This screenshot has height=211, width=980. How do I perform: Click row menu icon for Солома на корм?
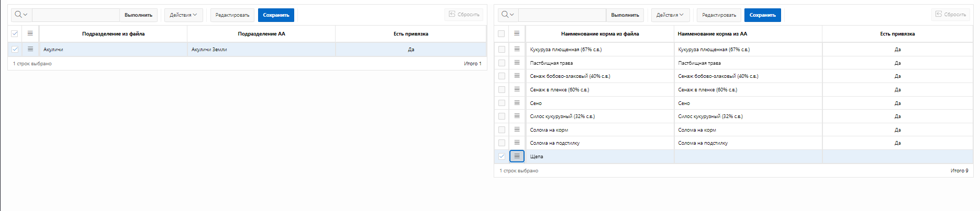coord(517,130)
